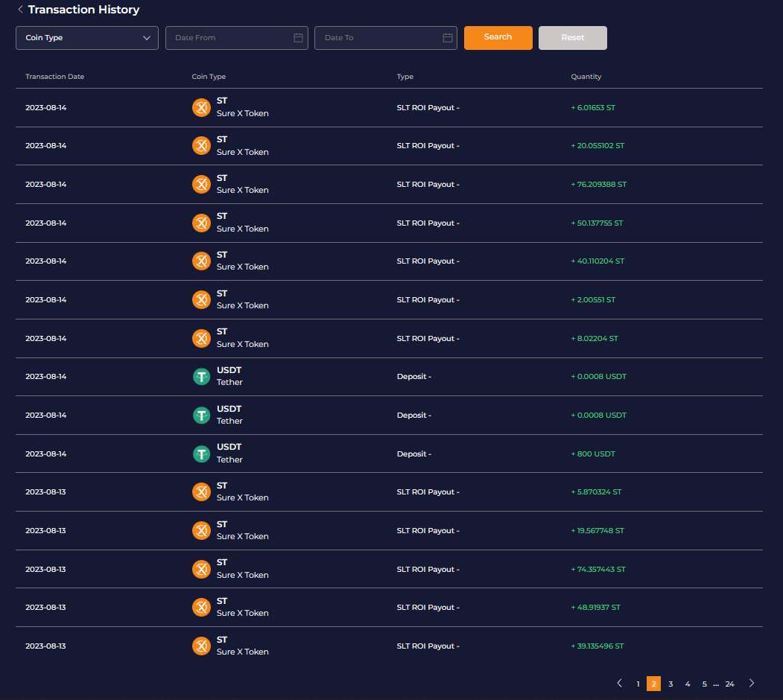Go to page 3
This screenshot has width=783, height=700.
coord(671,684)
